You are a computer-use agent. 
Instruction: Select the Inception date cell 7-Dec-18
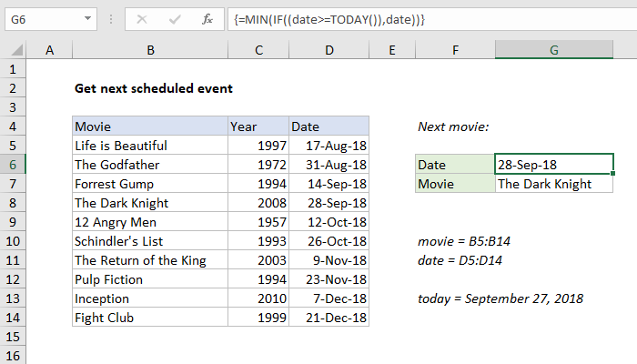pos(329,298)
